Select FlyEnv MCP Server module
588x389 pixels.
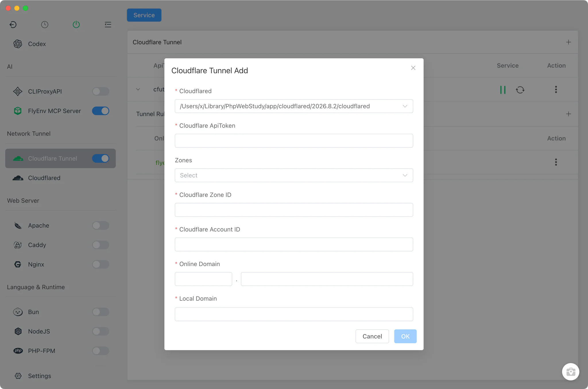(x=54, y=111)
